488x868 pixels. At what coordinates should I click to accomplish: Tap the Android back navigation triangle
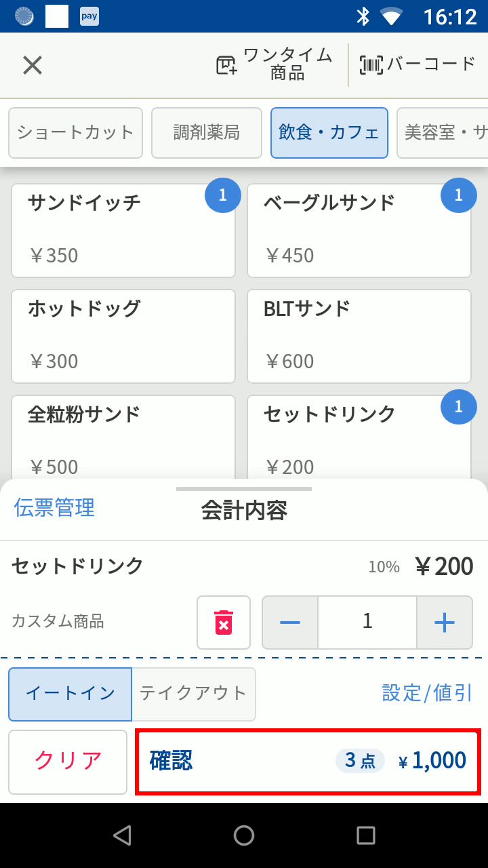(x=122, y=835)
